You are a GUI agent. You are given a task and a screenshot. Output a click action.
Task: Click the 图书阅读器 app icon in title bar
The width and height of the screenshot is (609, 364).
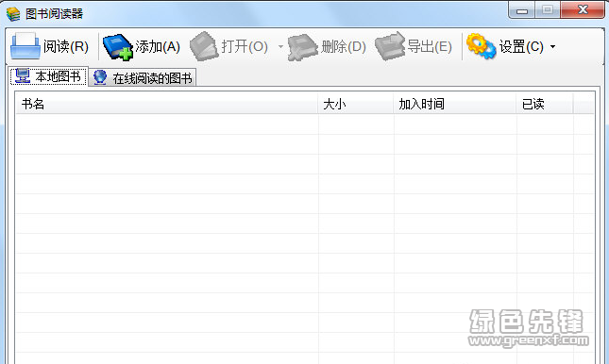pyautogui.click(x=13, y=13)
